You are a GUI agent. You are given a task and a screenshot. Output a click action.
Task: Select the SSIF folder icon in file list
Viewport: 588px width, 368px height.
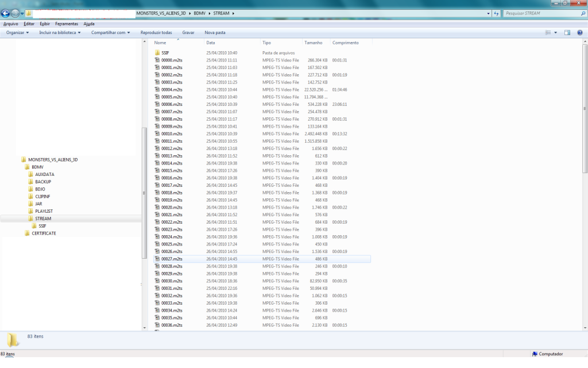pos(157,52)
